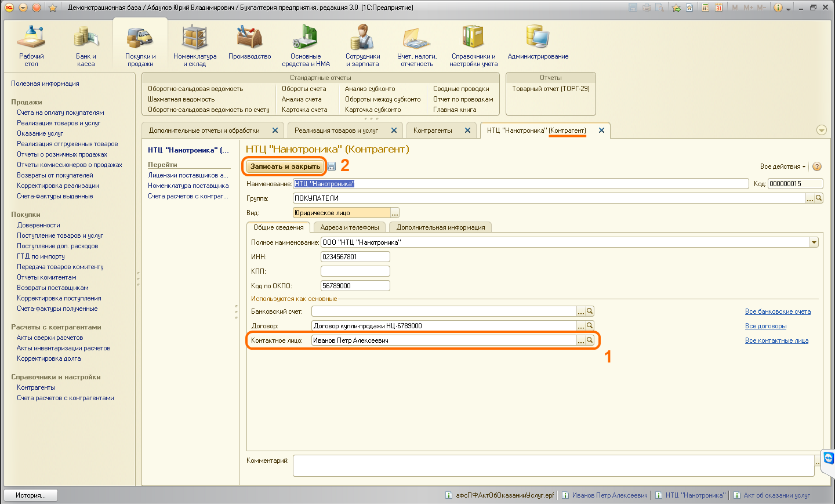The image size is (835, 504).
Task: Open Доверенности in the Покупки section
Action: (38, 225)
